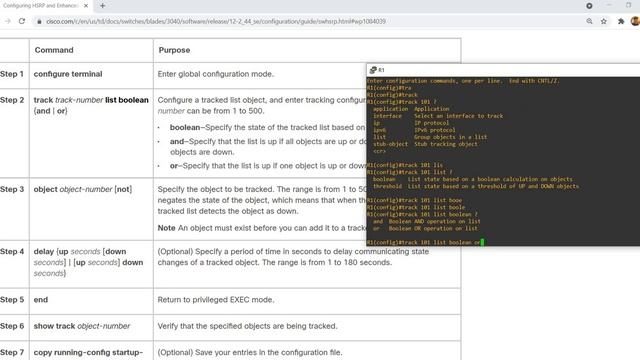Click 'Enter global configuration mode.' text
The width and height of the screenshot is (640, 360).
pyautogui.click(x=216, y=74)
